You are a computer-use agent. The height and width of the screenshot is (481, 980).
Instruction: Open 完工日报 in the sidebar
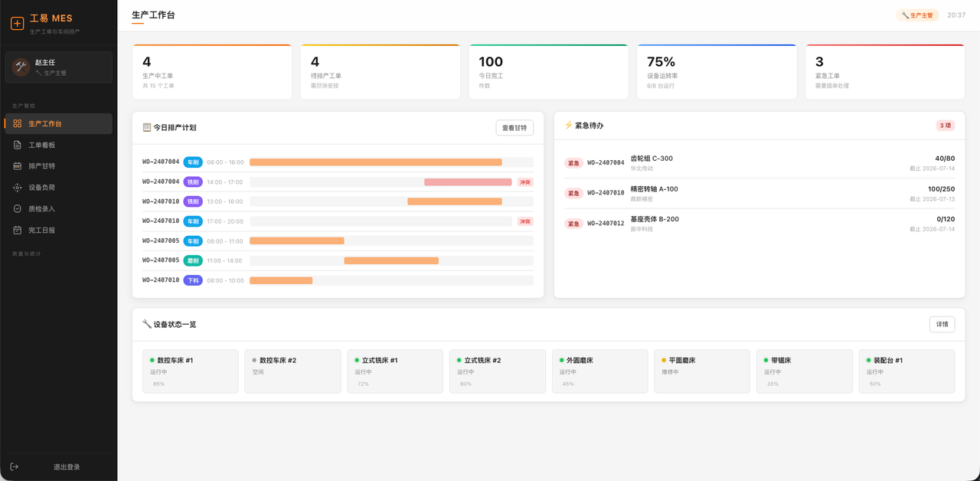click(x=58, y=230)
